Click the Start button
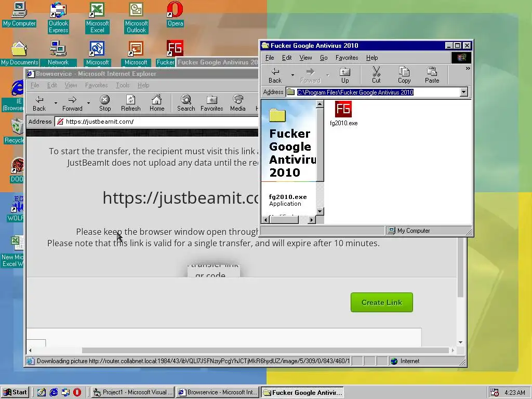 point(15,392)
